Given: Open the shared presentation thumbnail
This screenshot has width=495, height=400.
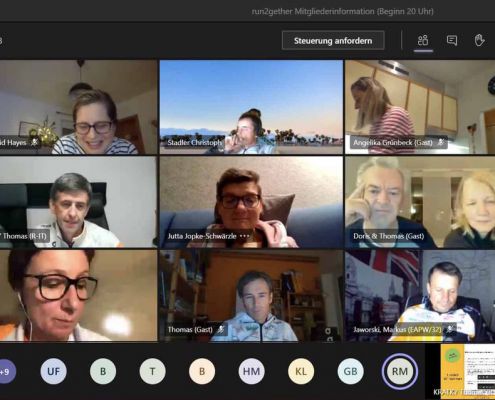Looking at the screenshot, I should tap(468, 370).
